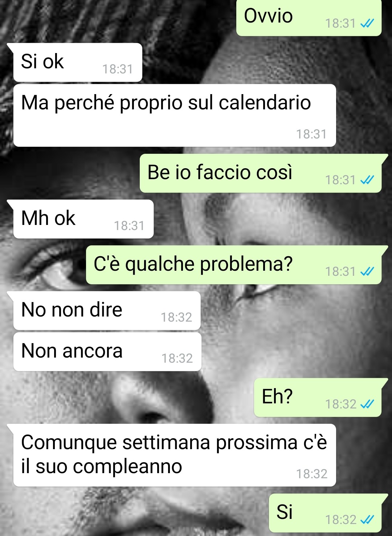Tap the 18:32 timestamp on 'Non ancora'

pyautogui.click(x=177, y=358)
